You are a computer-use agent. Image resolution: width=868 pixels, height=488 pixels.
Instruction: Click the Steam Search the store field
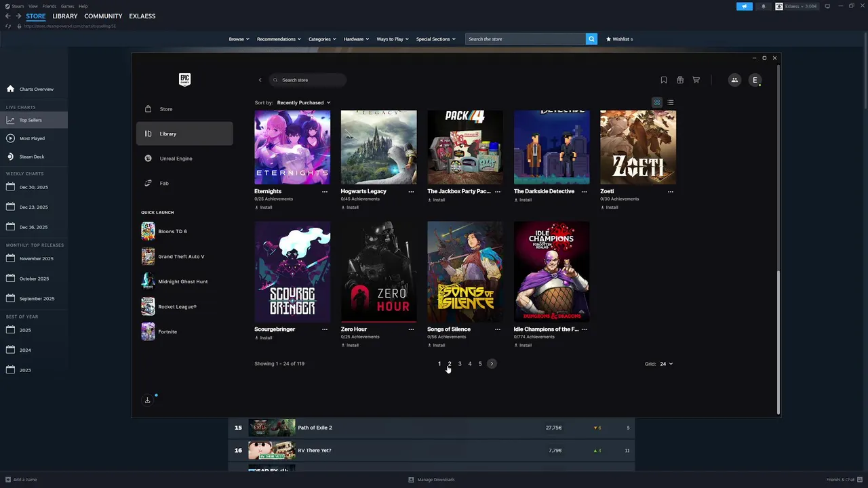[526, 39]
